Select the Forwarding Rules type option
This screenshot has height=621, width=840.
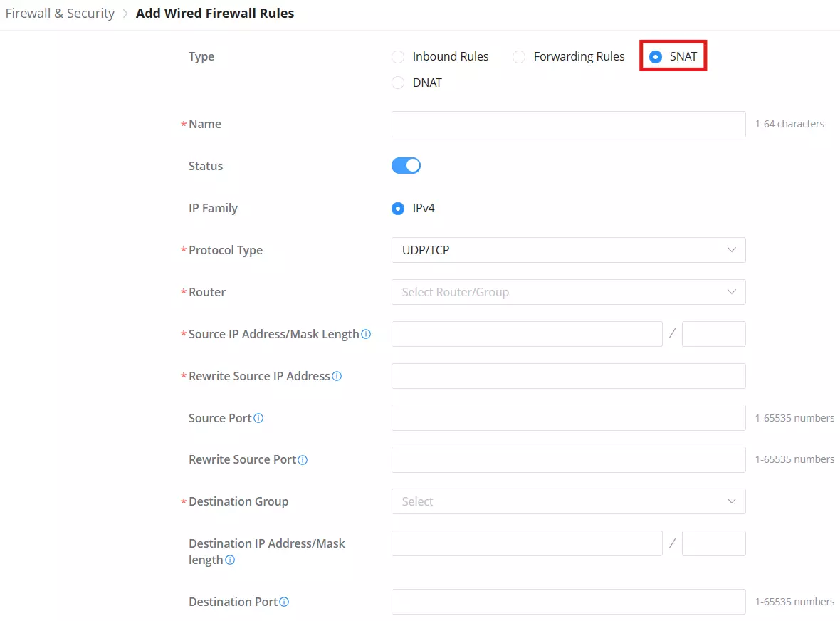coord(518,57)
